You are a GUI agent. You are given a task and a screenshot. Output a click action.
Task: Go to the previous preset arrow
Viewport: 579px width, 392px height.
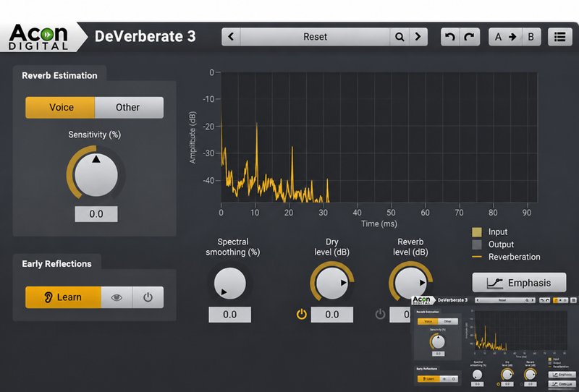pyautogui.click(x=231, y=37)
